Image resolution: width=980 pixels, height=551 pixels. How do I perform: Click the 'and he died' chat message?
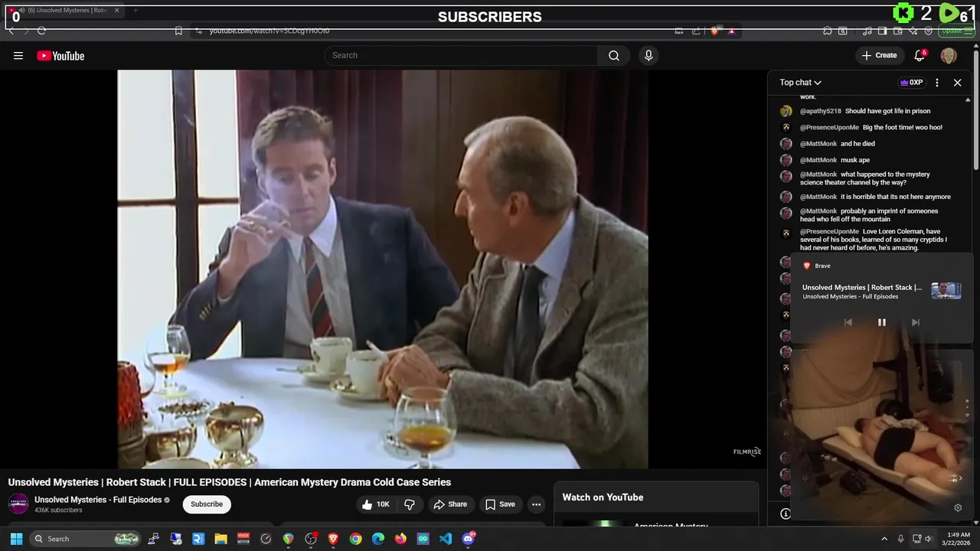(857, 144)
